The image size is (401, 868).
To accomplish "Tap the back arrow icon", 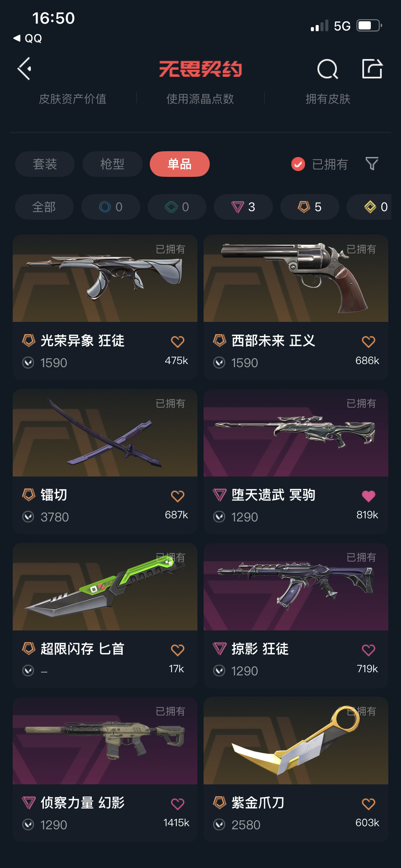I will (25, 69).
